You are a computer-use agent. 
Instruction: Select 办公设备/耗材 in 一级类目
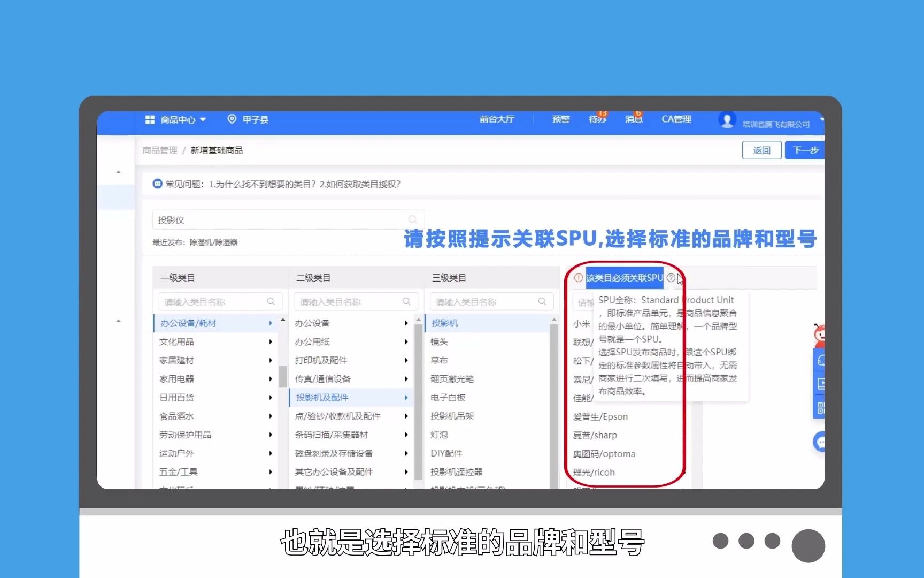pos(215,323)
